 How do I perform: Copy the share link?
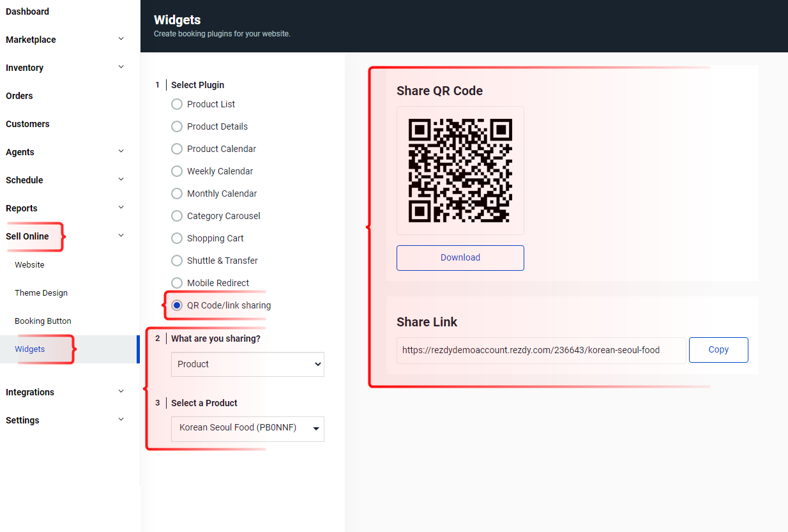(718, 350)
